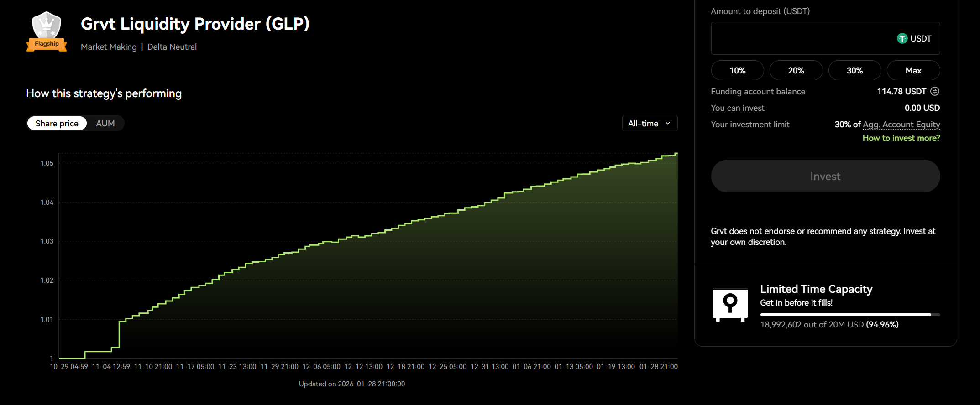980x405 pixels.
Task: Click the USDT token icon in deposit field
Action: (x=902, y=39)
